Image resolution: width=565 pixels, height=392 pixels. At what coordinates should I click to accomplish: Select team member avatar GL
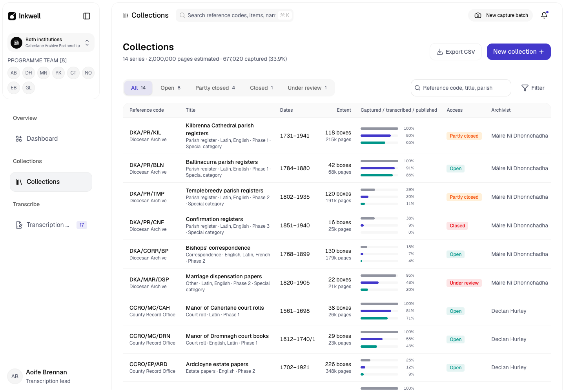coord(29,88)
